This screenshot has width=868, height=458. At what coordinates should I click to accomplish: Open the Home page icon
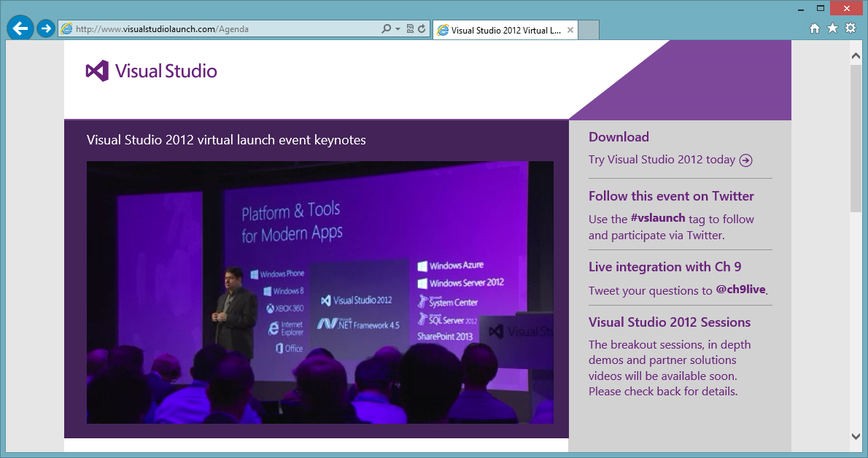[x=815, y=28]
